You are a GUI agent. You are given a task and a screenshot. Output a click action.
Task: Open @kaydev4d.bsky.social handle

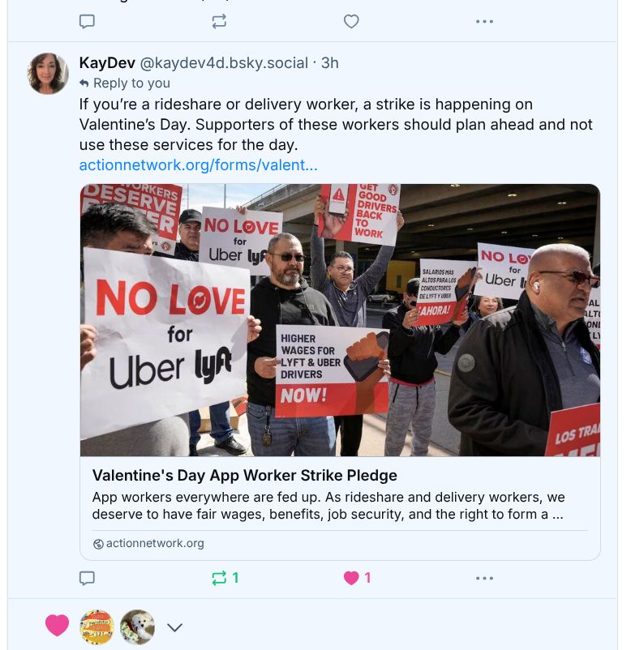(x=224, y=63)
